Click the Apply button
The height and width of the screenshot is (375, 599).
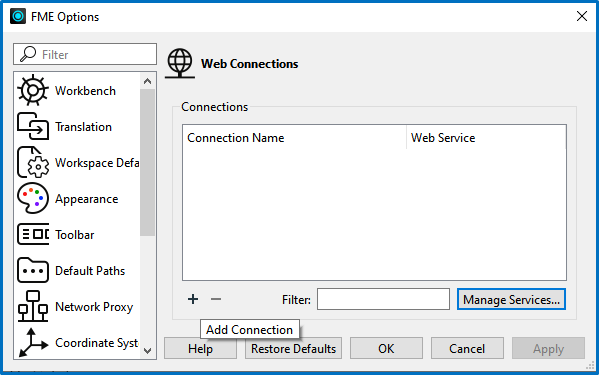548,348
